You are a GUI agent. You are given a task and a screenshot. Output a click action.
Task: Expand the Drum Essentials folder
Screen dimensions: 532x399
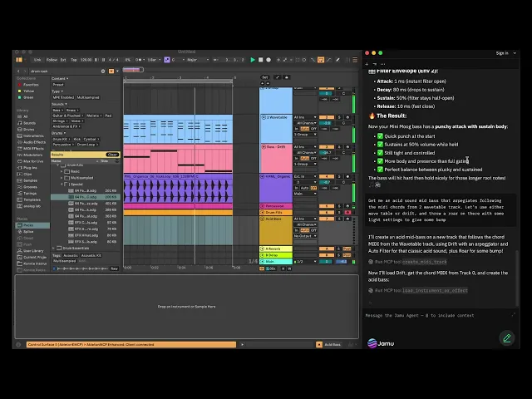(53, 248)
